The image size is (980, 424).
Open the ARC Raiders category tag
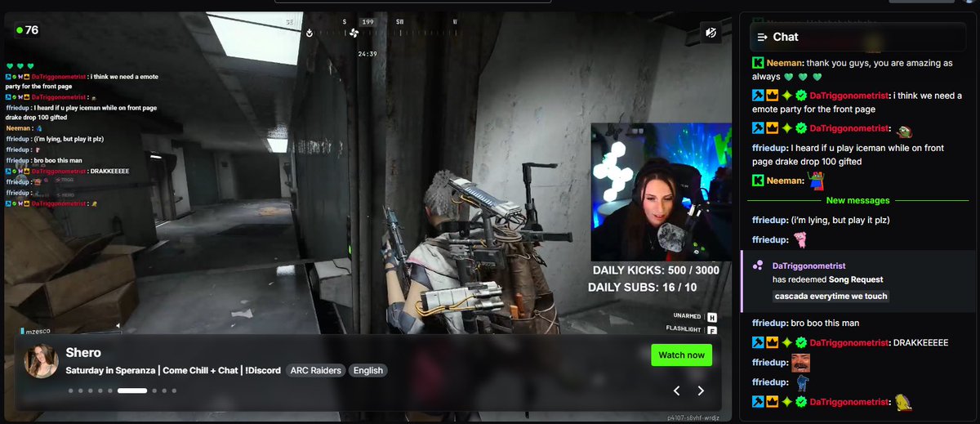click(315, 370)
